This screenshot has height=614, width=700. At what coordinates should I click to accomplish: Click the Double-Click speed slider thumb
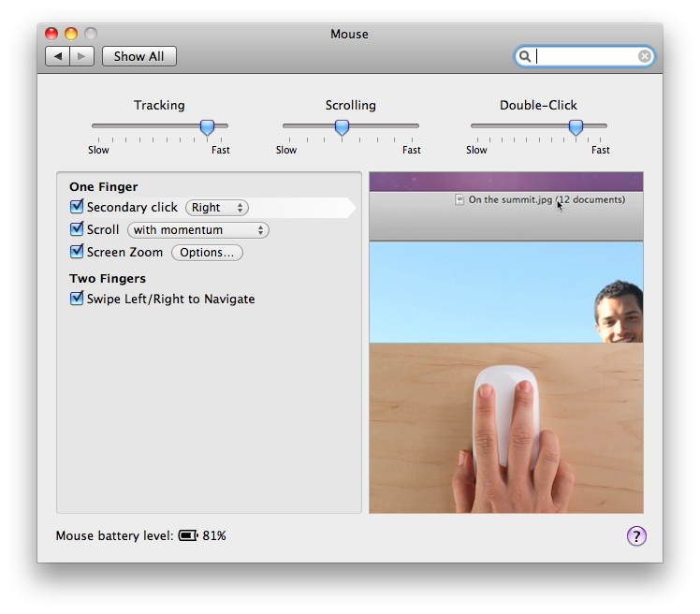(576, 127)
